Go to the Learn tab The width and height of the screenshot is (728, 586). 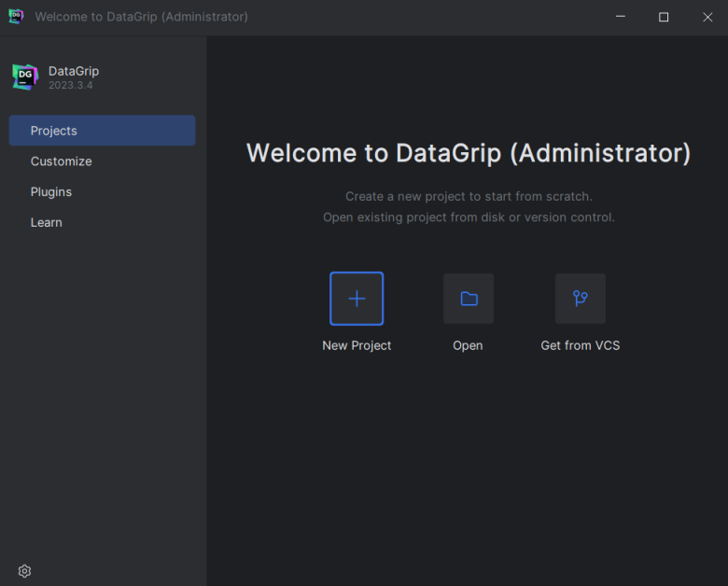tap(47, 222)
